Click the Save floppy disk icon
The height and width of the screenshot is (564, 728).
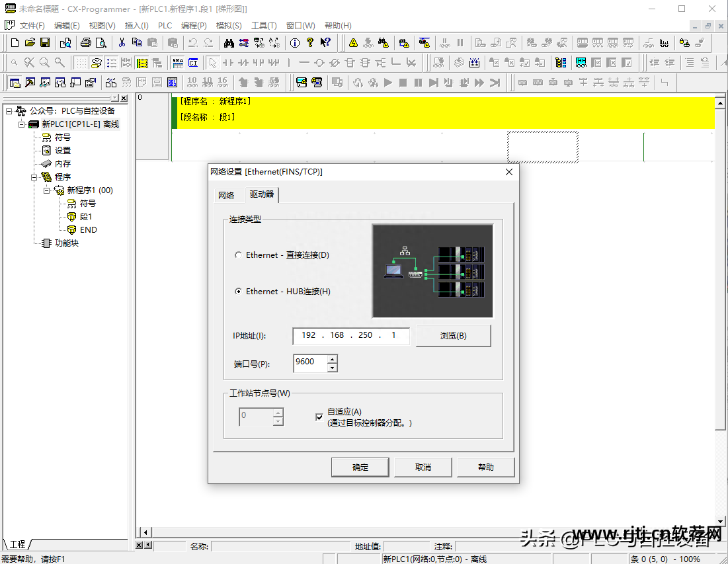(45, 43)
